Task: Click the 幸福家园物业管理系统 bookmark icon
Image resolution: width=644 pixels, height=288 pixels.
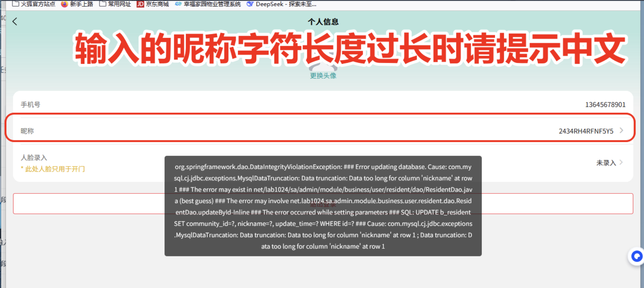Action: [x=178, y=4]
